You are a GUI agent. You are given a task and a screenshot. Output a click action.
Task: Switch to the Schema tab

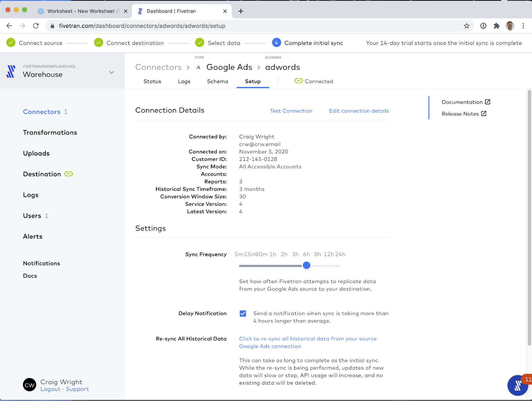coord(217,81)
